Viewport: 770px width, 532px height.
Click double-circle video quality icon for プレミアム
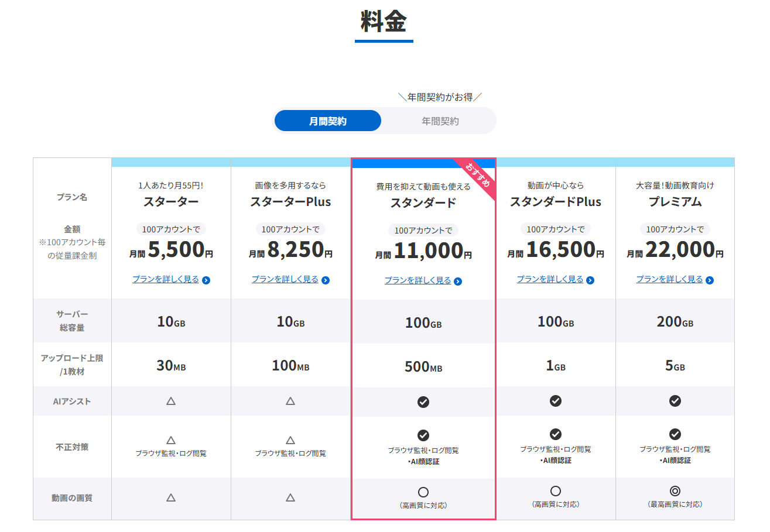(675, 491)
